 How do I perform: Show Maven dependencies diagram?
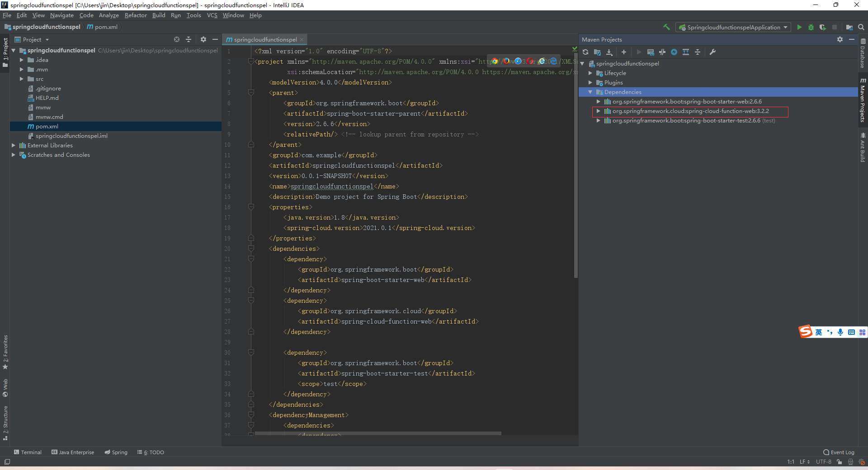(686, 52)
